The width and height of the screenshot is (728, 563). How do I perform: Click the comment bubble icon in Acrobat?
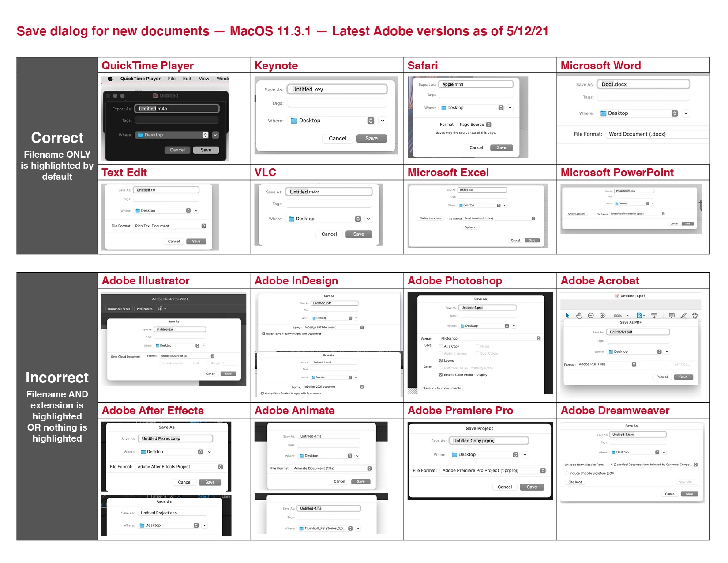pyautogui.click(x=672, y=315)
